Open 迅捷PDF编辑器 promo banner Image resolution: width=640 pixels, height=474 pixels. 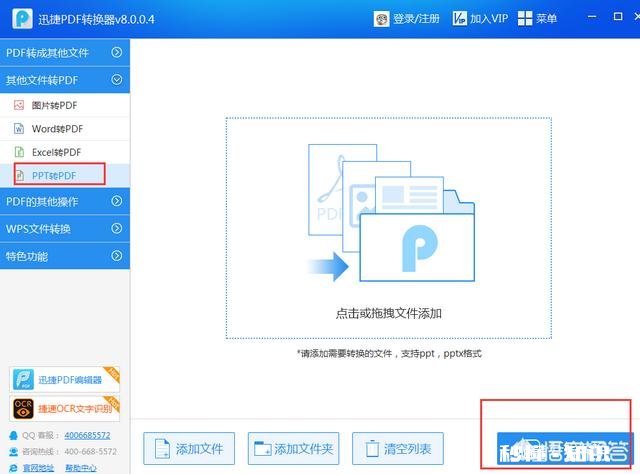[x=64, y=379]
